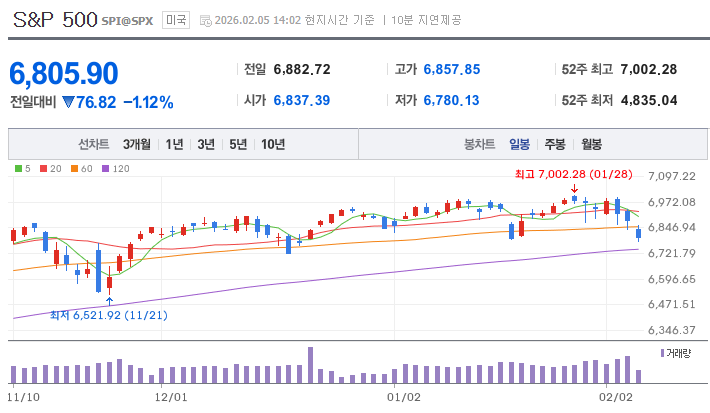Click the 선차트 label

click(94, 144)
